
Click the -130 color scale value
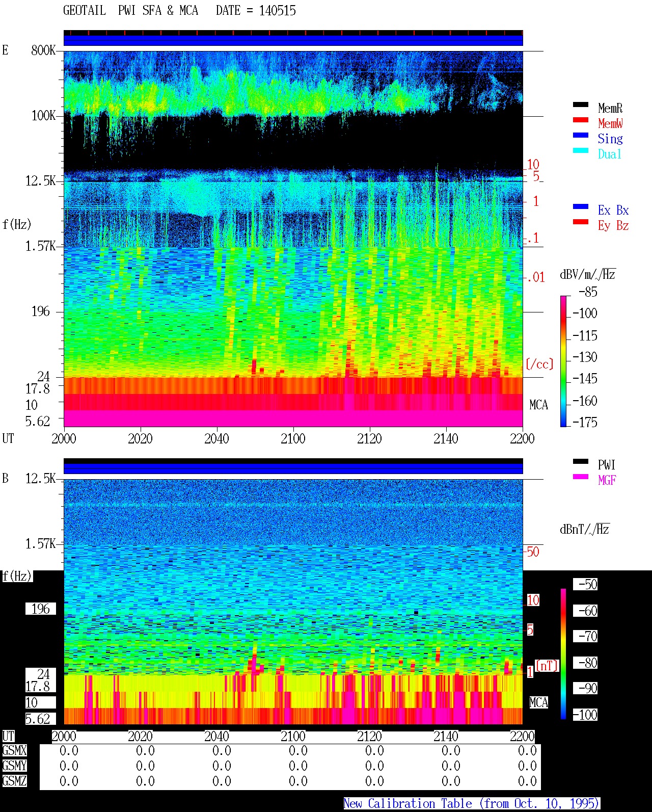585,357
